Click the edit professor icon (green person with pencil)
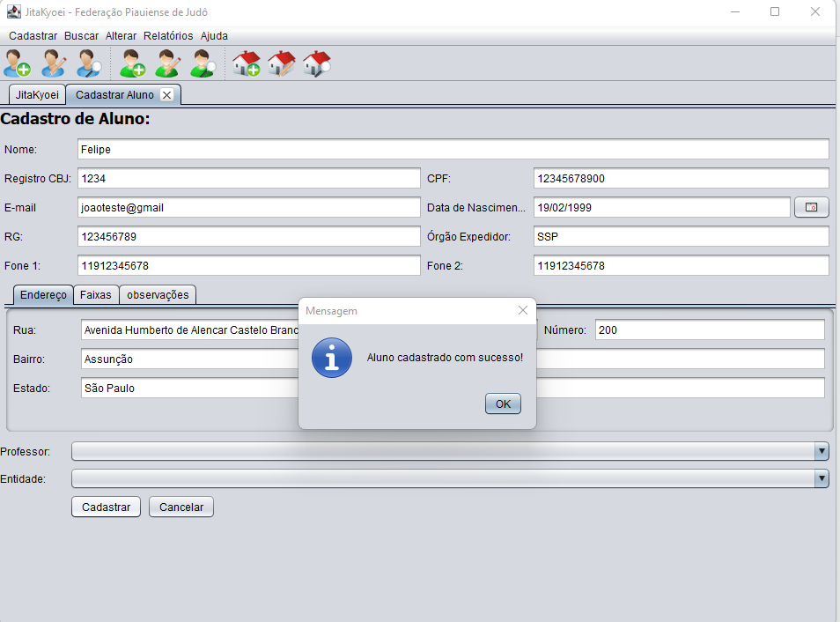 point(167,63)
